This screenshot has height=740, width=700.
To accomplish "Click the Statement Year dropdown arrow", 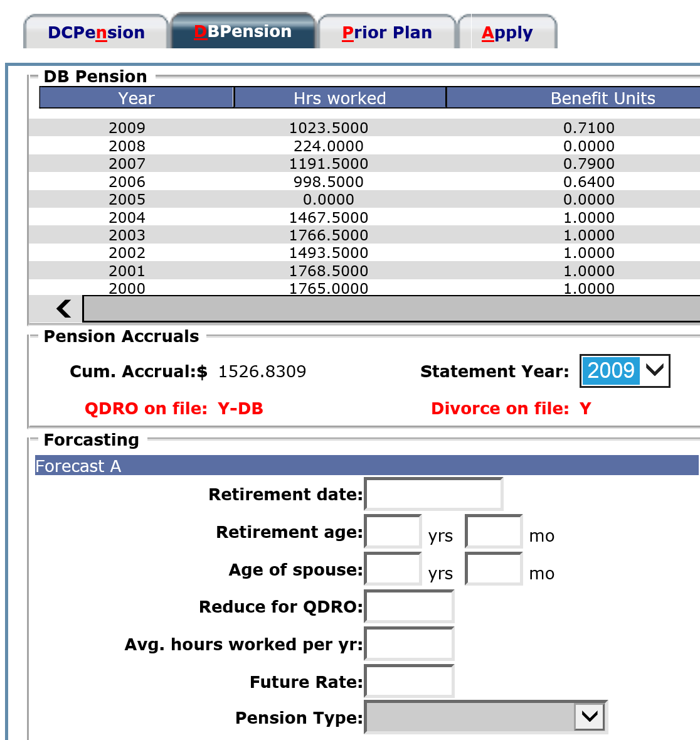I will click(655, 371).
